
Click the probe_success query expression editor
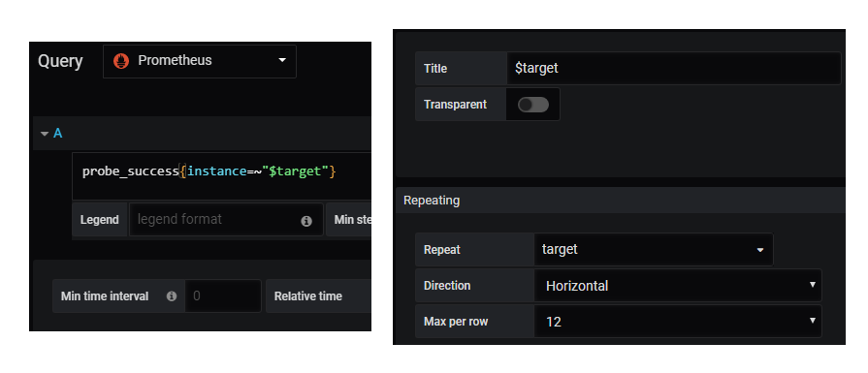[x=221, y=176]
